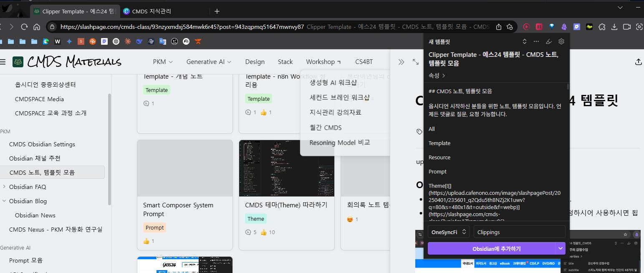
Task: Collapse post panel with double-chevron icon
Action: (x=402, y=62)
